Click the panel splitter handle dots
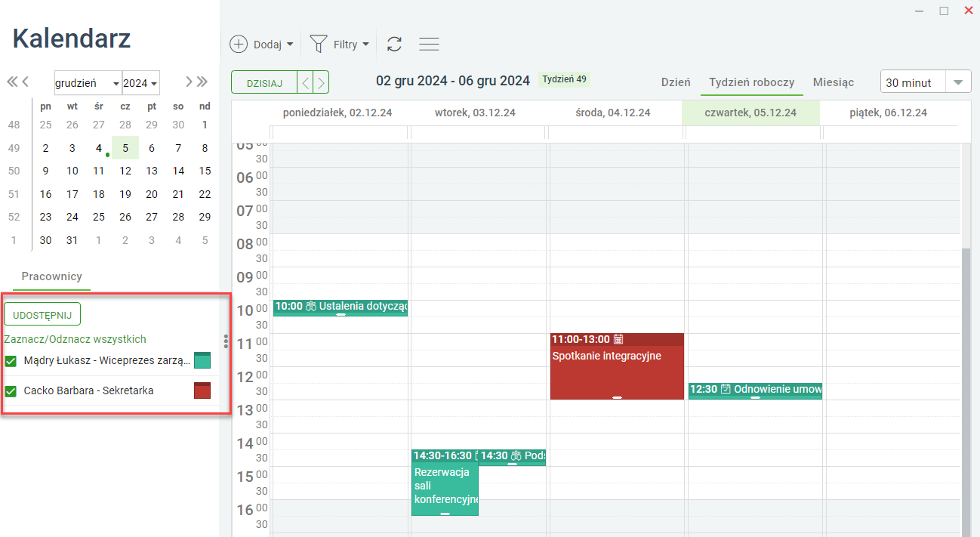 pos(226,341)
